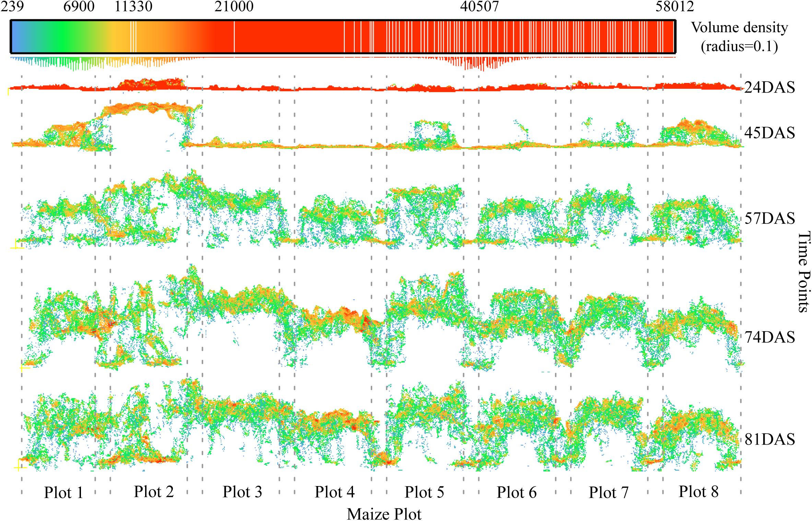Click the 'Plot 7' label

pos(609,493)
